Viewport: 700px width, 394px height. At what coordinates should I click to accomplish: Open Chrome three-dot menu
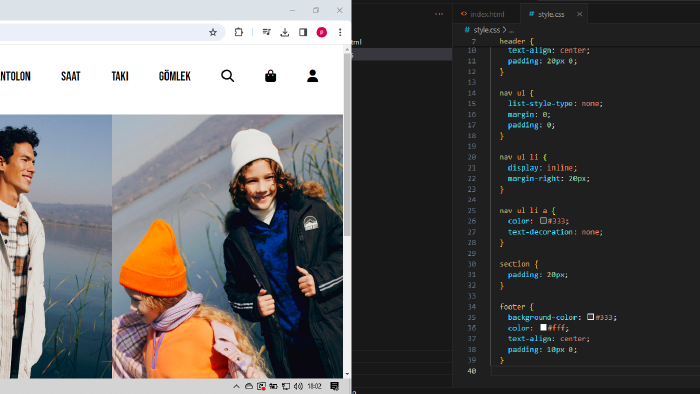click(x=340, y=32)
